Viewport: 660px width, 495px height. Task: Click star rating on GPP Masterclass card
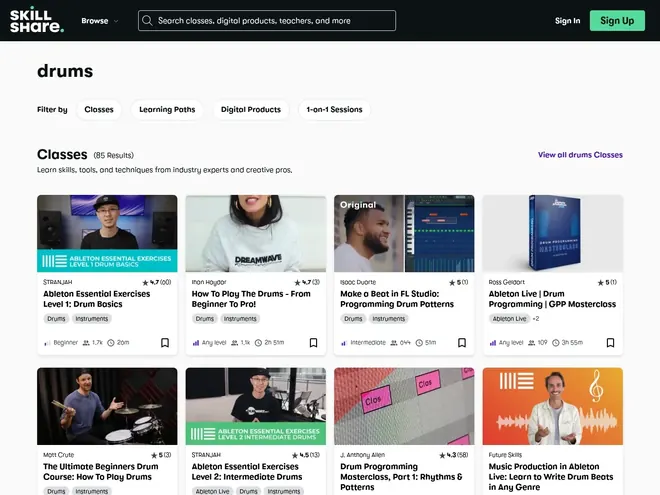tap(607, 282)
